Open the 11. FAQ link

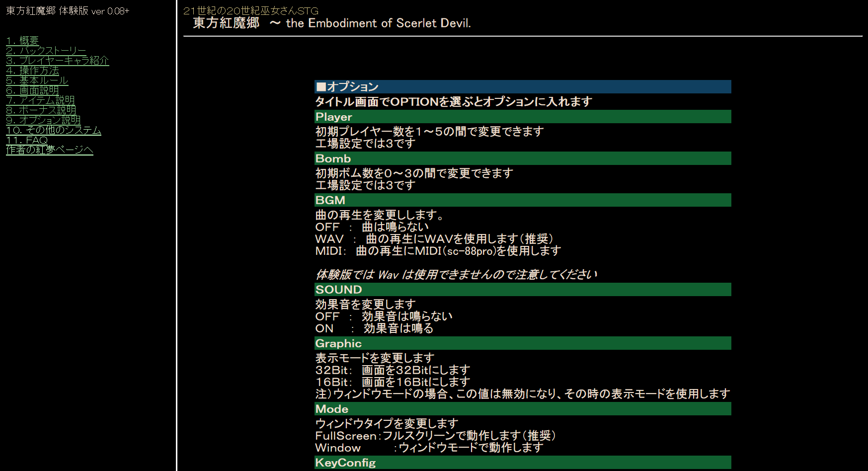(27, 140)
